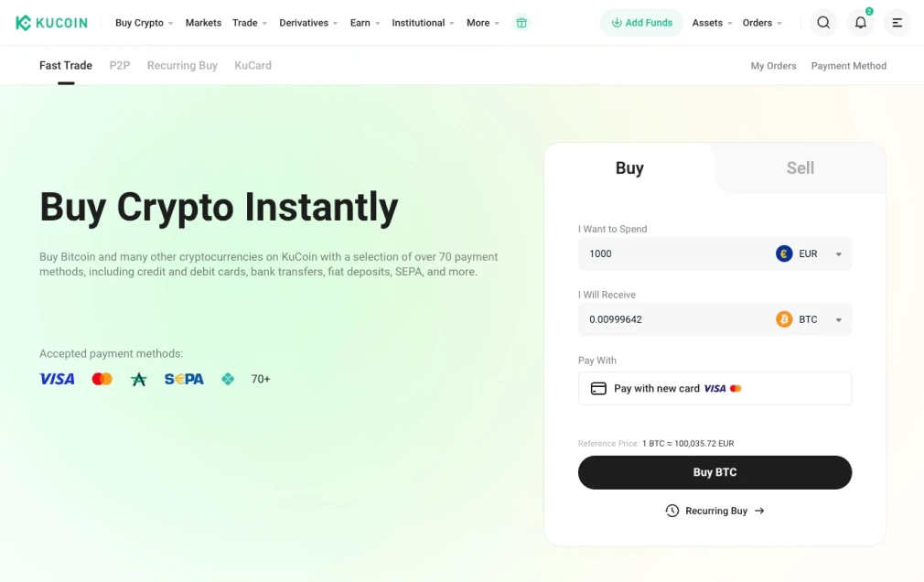Viewport: 924px width, 582px height.
Task: Open the profile menu icon
Action: pos(896,23)
